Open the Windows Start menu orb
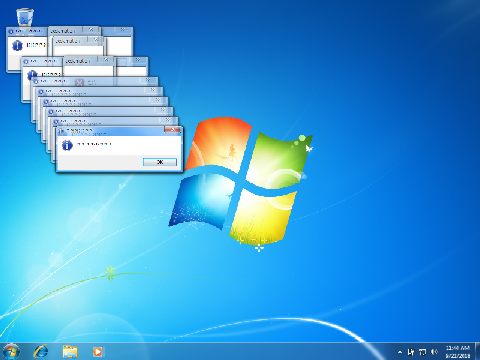Image resolution: width=480 pixels, height=360 pixels. coord(11,351)
